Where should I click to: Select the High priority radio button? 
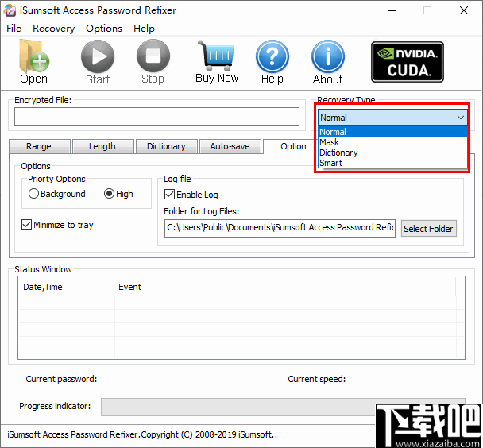(x=109, y=194)
